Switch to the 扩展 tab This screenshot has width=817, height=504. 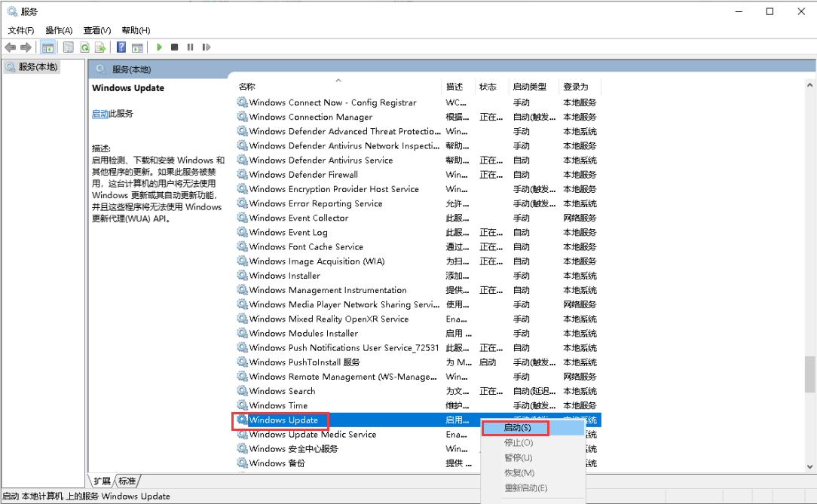pos(103,481)
